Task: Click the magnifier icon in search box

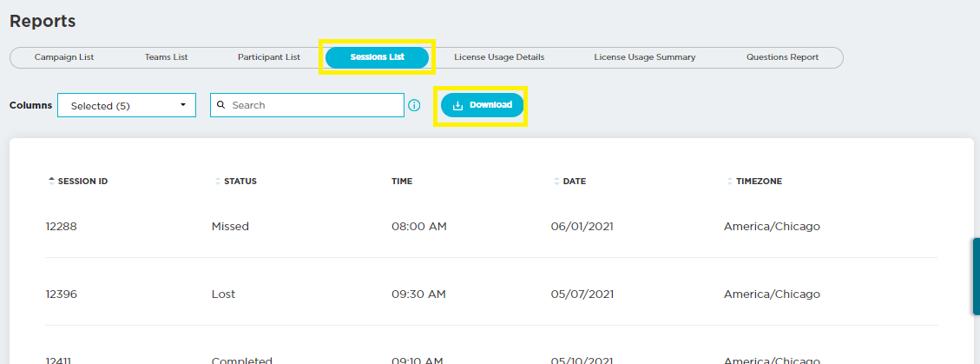Action: [220, 105]
